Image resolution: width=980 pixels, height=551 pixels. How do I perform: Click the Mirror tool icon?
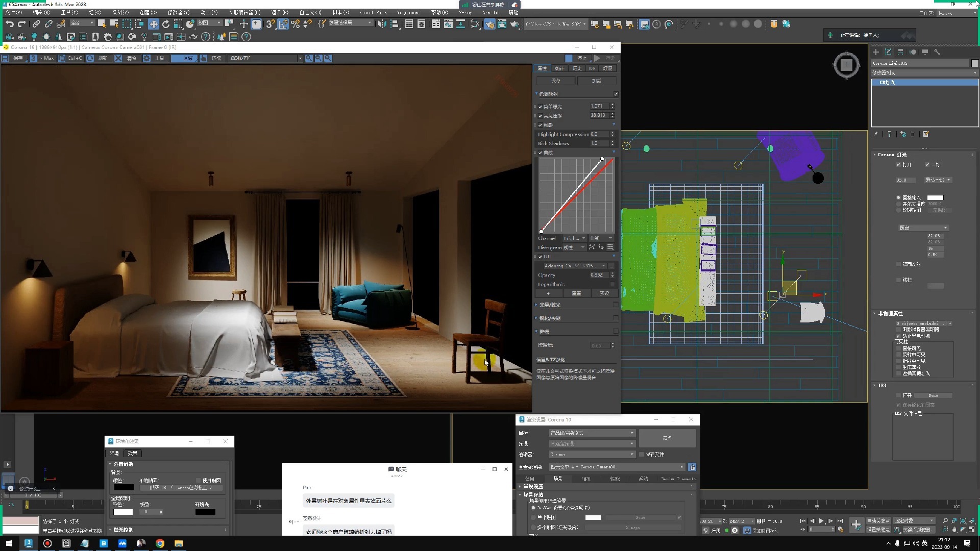click(382, 24)
